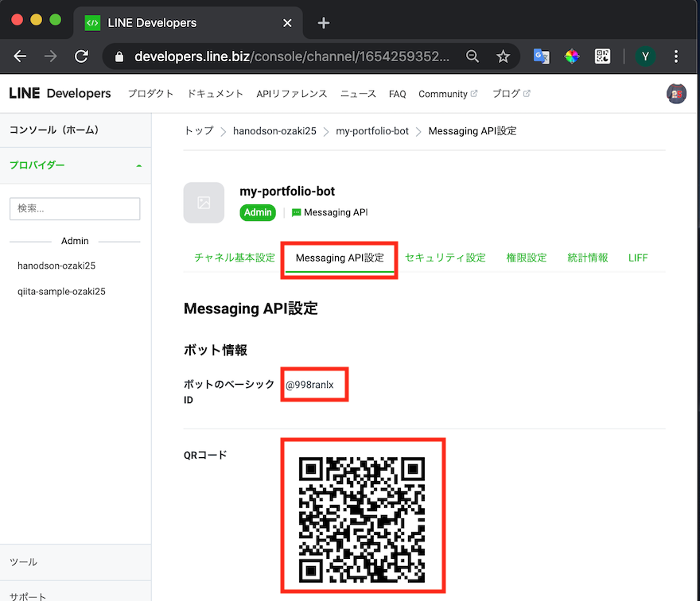Click the lock icon in the address bar
Screen dimensions: 700x601
(x=119, y=56)
